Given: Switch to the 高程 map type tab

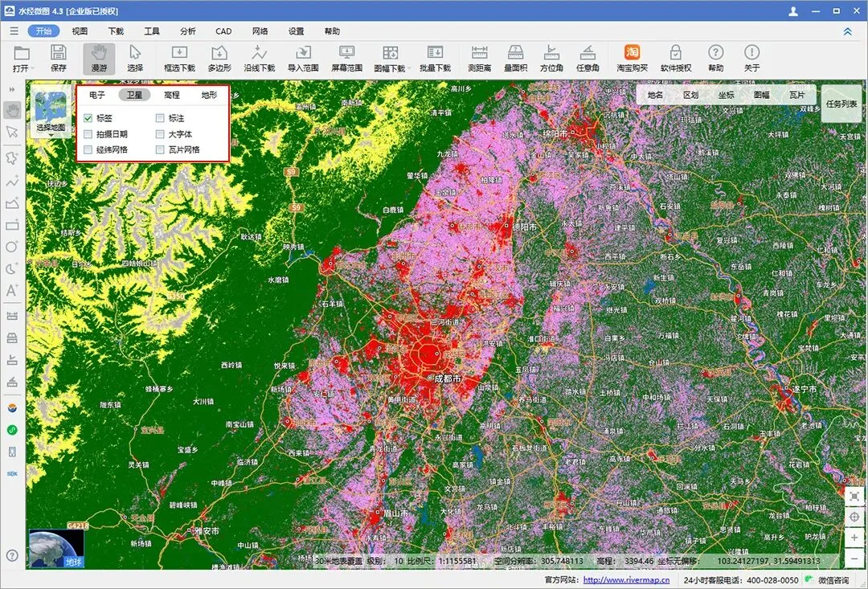Looking at the screenshot, I should point(172,95).
